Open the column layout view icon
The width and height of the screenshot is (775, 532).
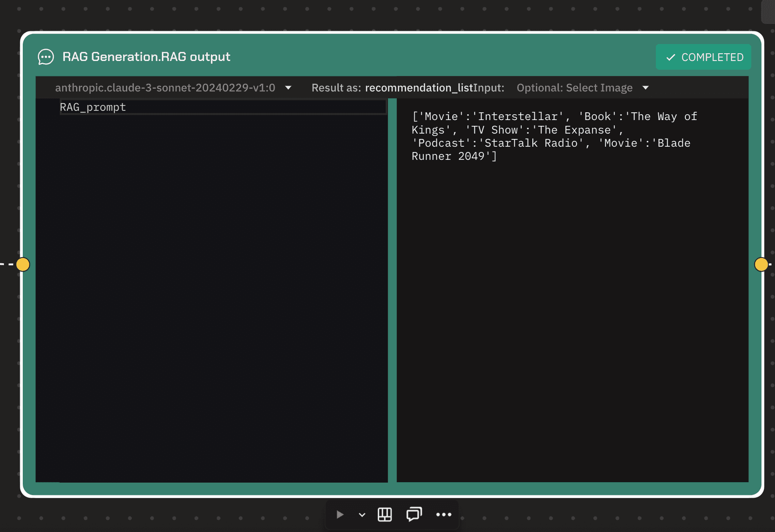click(x=385, y=515)
